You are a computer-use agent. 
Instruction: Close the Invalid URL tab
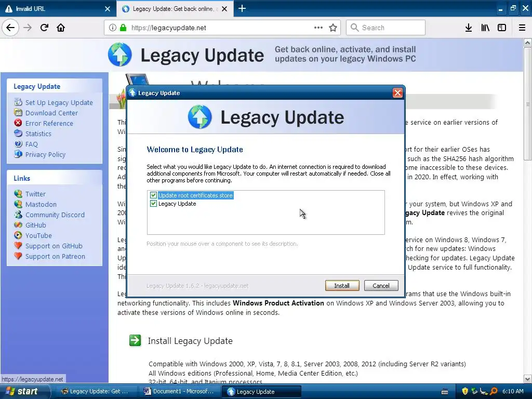coord(108,9)
